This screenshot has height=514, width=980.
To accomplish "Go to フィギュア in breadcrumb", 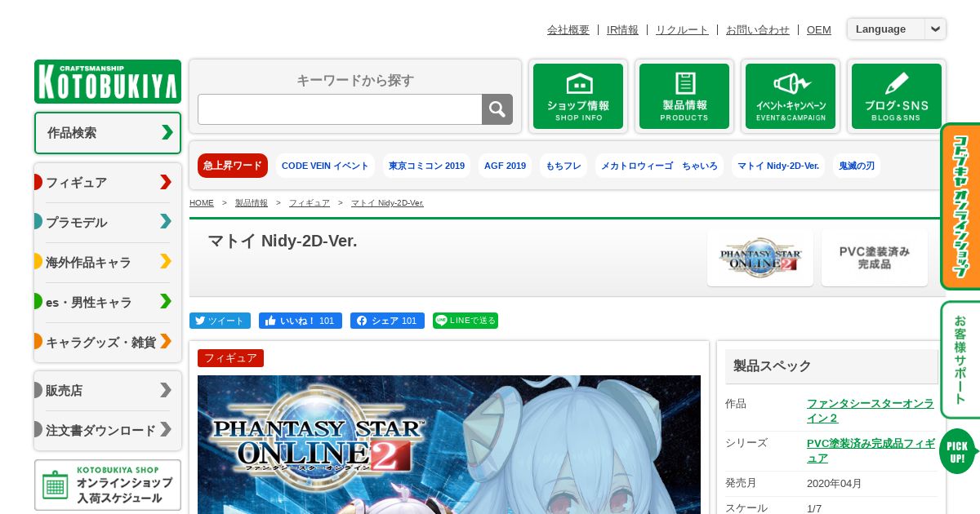I will click(310, 203).
